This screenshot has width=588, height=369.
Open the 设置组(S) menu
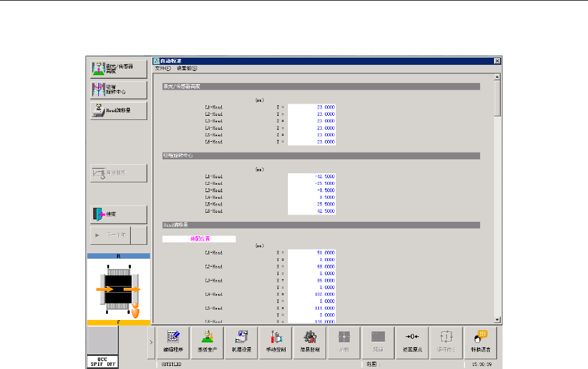coord(187,68)
